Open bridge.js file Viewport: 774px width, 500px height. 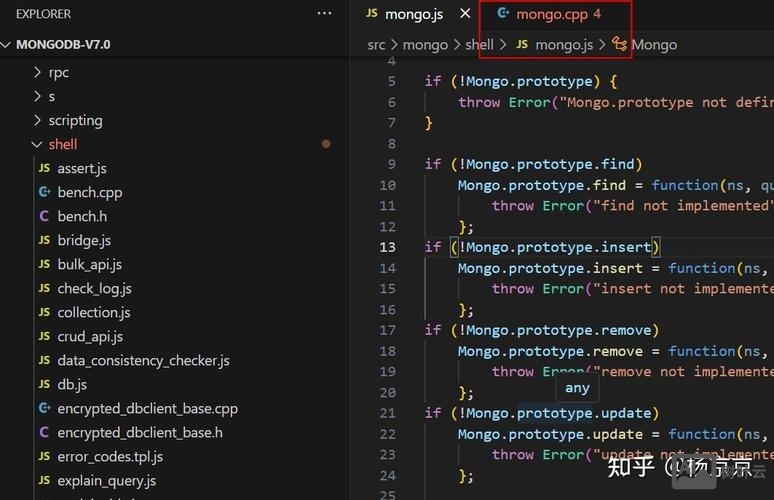(x=84, y=240)
